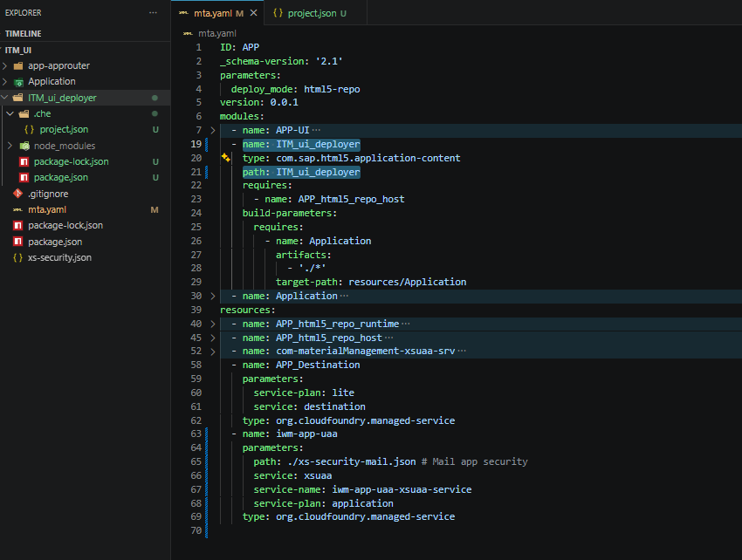Open mta.yaml in the explorer tree
This screenshot has width=742, height=560.
pyautogui.click(x=47, y=209)
